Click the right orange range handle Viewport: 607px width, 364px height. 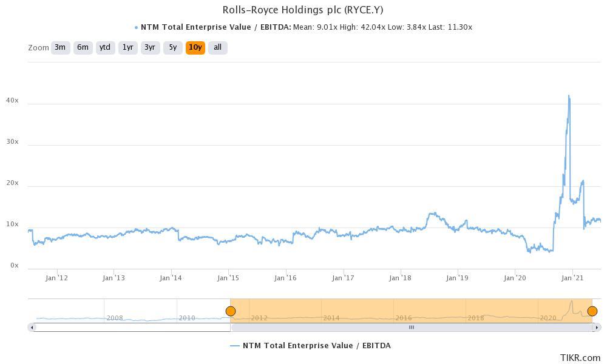pos(592,312)
